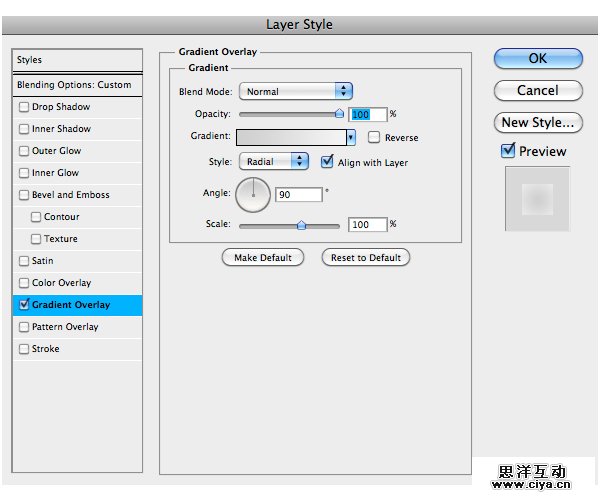
Task: Click Reset to Default button
Action: [x=365, y=257]
